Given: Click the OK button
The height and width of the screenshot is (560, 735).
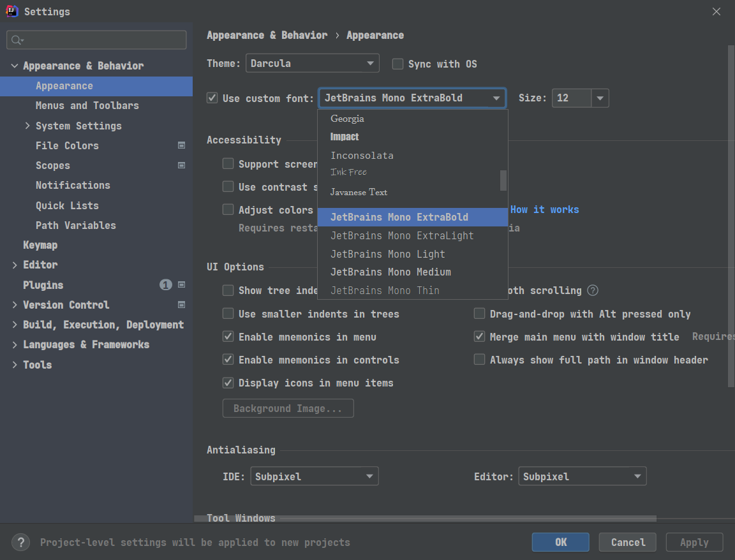Looking at the screenshot, I should point(561,542).
